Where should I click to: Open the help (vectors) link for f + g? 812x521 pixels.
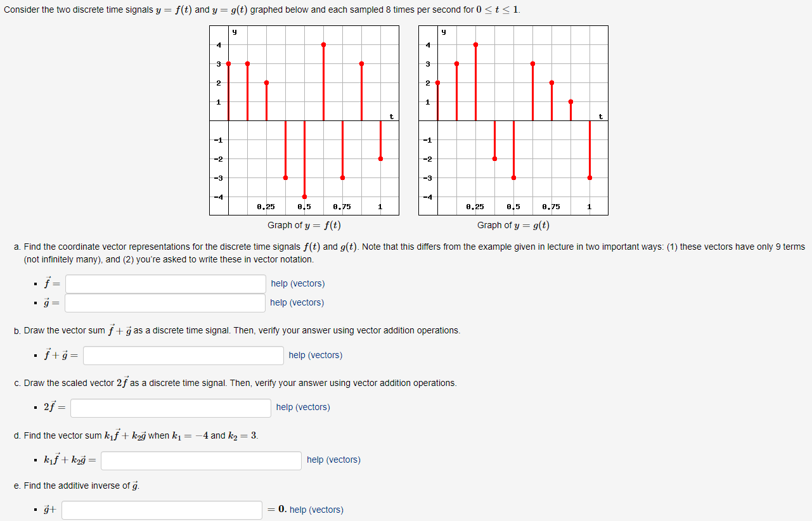click(x=315, y=356)
